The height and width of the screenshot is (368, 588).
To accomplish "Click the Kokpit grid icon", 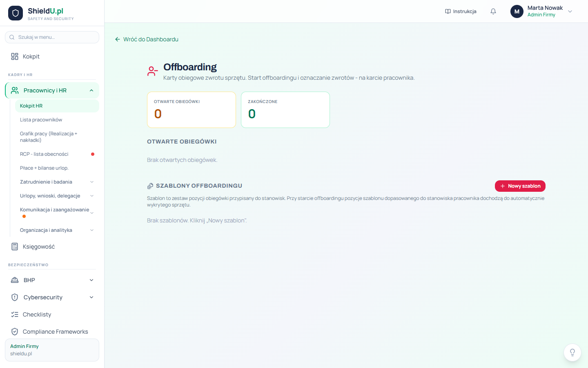I will click(x=15, y=56).
